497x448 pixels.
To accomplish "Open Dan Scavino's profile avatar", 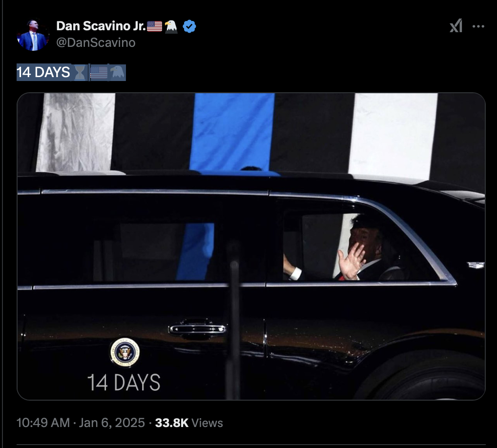I will click(x=33, y=35).
